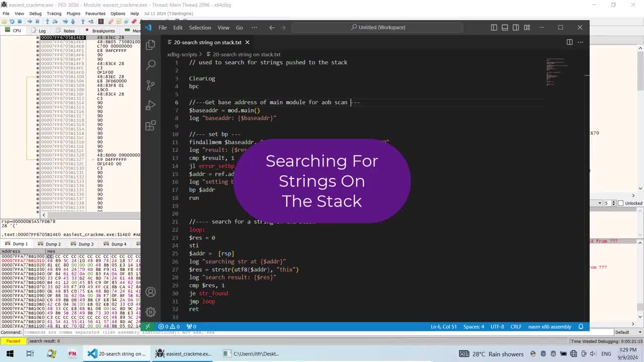Viewport: 644px width, 362px height.
Task: Click the x64dbg Command input field
Action: coord(317,332)
